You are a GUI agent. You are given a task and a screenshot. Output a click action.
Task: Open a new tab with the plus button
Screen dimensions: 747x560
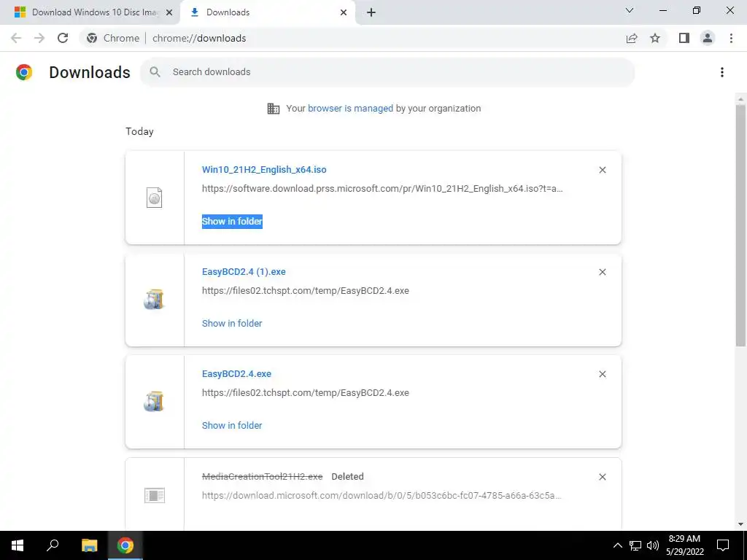coord(371,12)
